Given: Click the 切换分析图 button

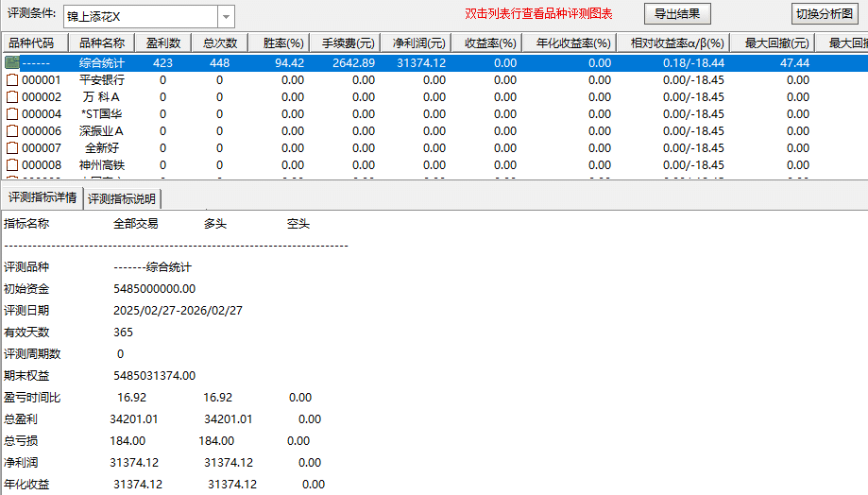Looking at the screenshot, I should pyautogui.click(x=825, y=14).
